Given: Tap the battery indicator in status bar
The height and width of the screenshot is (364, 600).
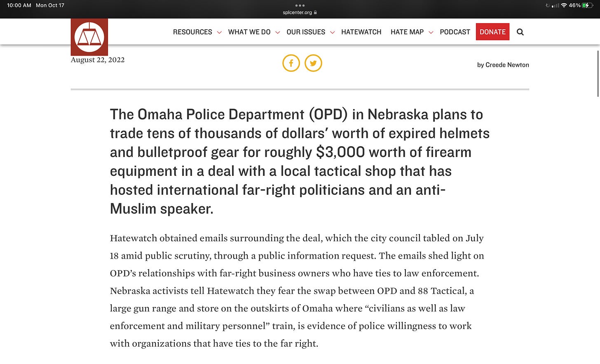Looking at the screenshot, I should (x=588, y=5).
